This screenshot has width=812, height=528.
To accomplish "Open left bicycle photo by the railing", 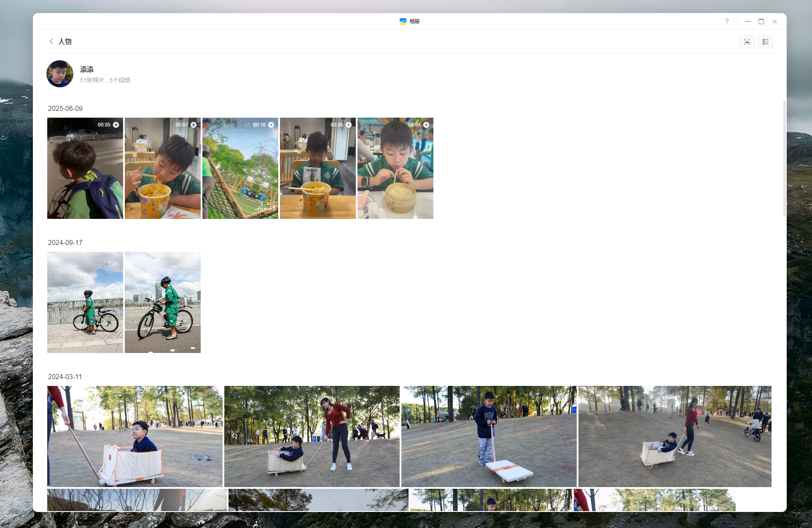I will pyautogui.click(x=85, y=302).
